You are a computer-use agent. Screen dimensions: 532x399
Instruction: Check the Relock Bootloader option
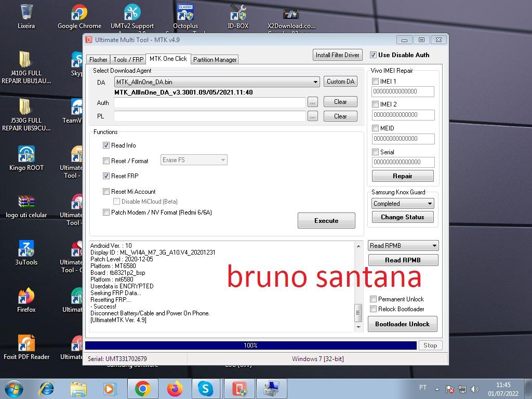(373, 309)
